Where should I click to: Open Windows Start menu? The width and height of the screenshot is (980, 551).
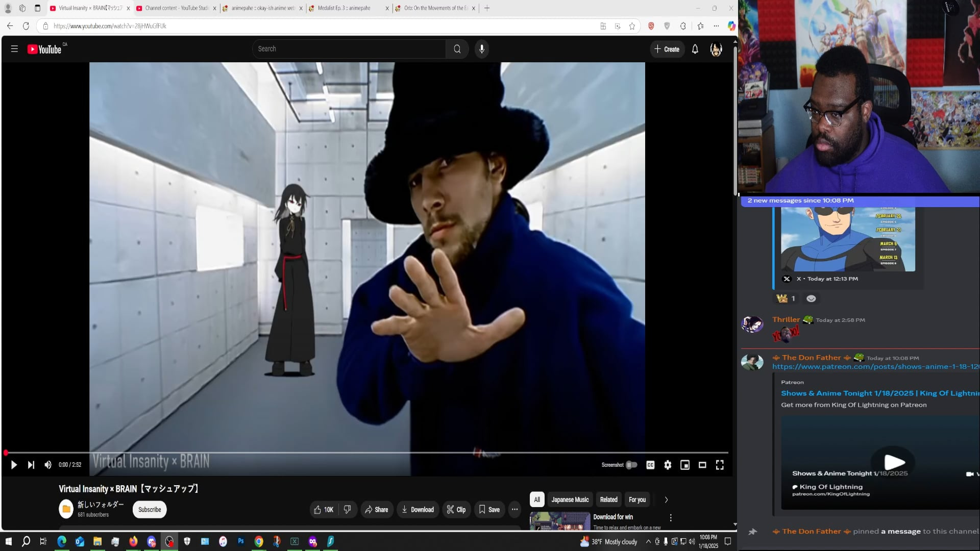(9, 541)
